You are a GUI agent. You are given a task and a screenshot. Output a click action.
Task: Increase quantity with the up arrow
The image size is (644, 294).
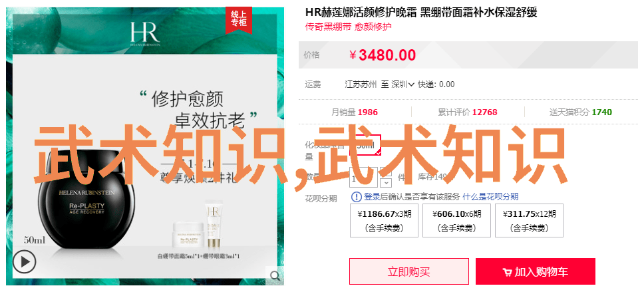tap(386, 172)
